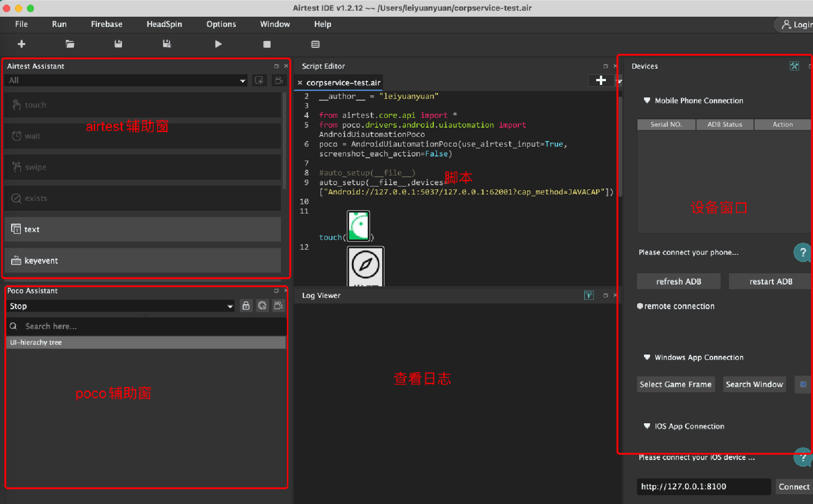Screen dimensions: 813x504
Task: Click the phone connection help question icon
Action: click(x=803, y=252)
